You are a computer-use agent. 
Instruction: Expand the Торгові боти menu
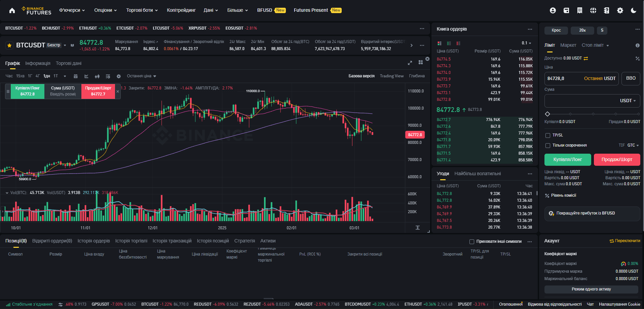pyautogui.click(x=142, y=10)
